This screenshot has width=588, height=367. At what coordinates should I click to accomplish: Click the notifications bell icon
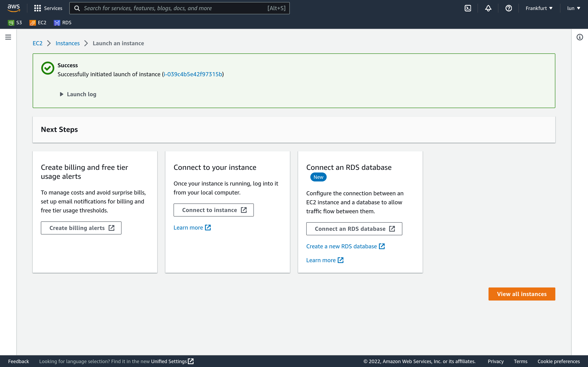point(488,8)
